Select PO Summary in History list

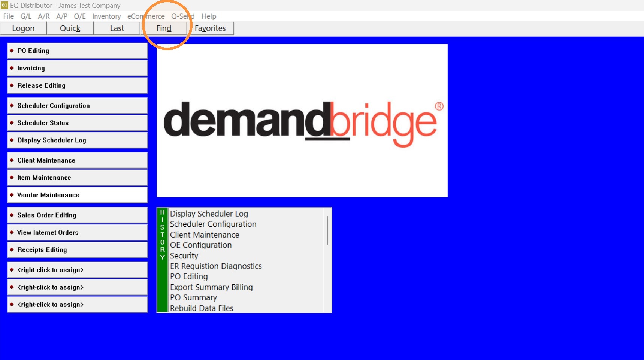193,297
